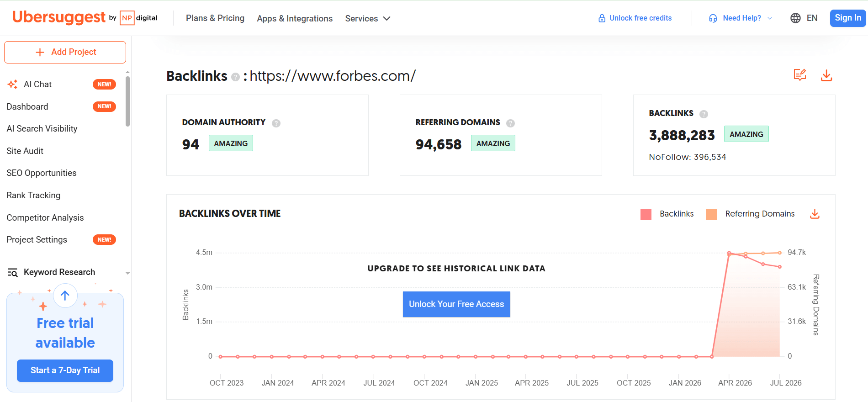Open Apps & Integrations page
This screenshot has width=868, height=402.
click(x=295, y=18)
